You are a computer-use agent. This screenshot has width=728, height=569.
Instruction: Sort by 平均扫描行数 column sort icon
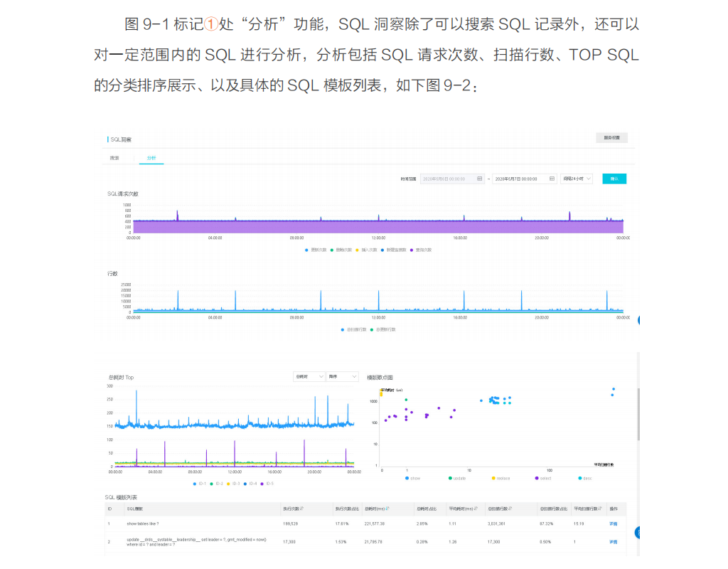(600, 509)
